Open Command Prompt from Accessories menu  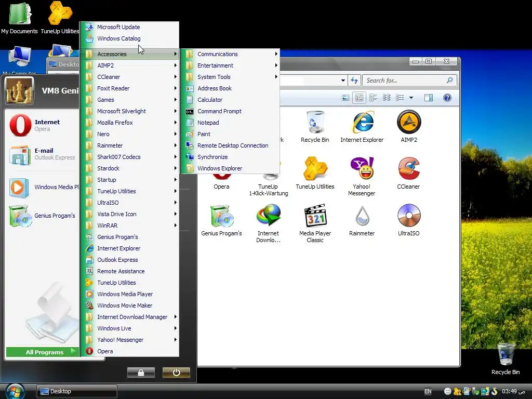coord(232,111)
